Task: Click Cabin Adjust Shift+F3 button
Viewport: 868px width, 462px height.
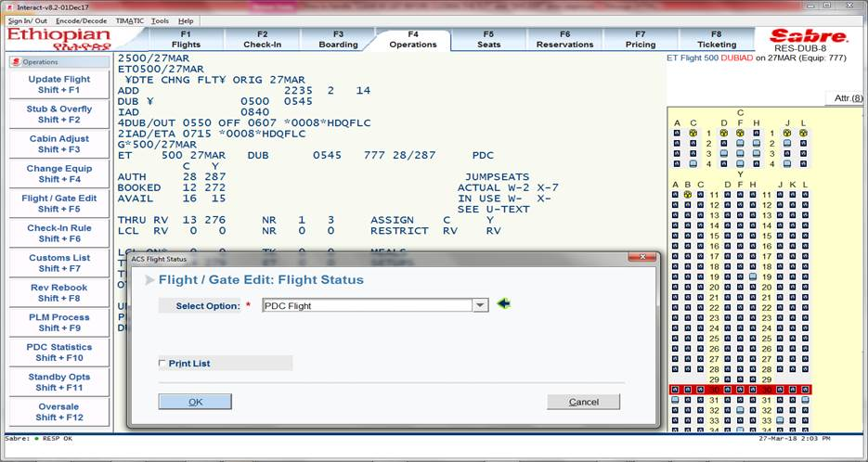Action: tap(59, 145)
